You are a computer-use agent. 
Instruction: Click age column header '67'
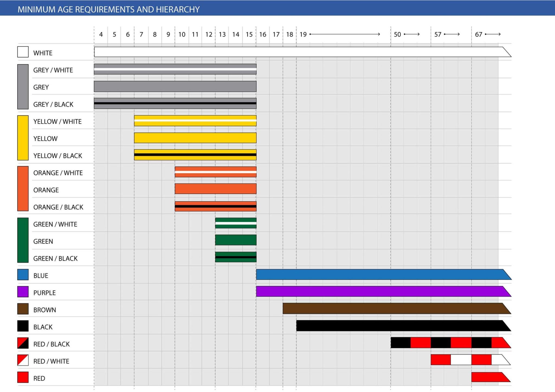[x=479, y=34]
